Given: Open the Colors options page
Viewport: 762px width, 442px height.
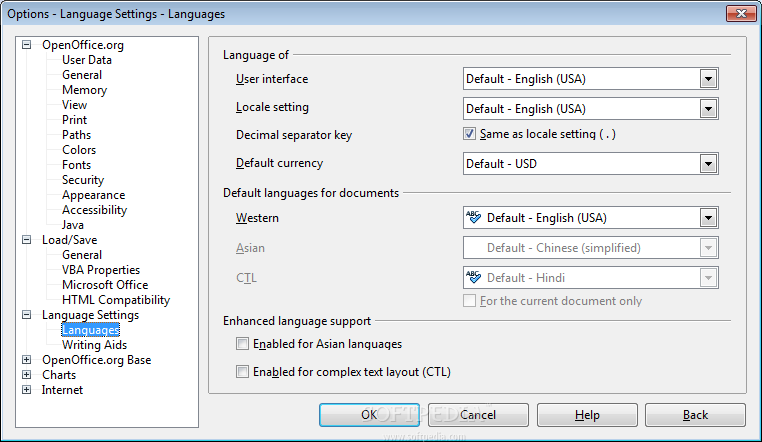Looking at the screenshot, I should point(79,150).
